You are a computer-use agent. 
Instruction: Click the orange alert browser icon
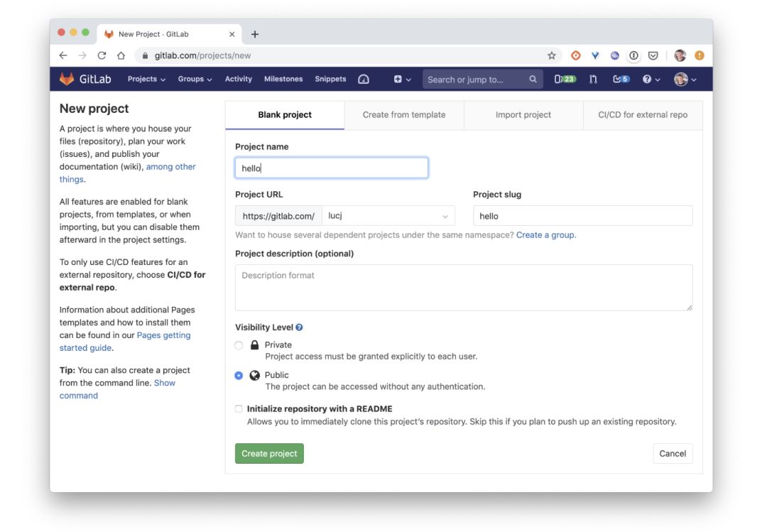pyautogui.click(x=700, y=56)
